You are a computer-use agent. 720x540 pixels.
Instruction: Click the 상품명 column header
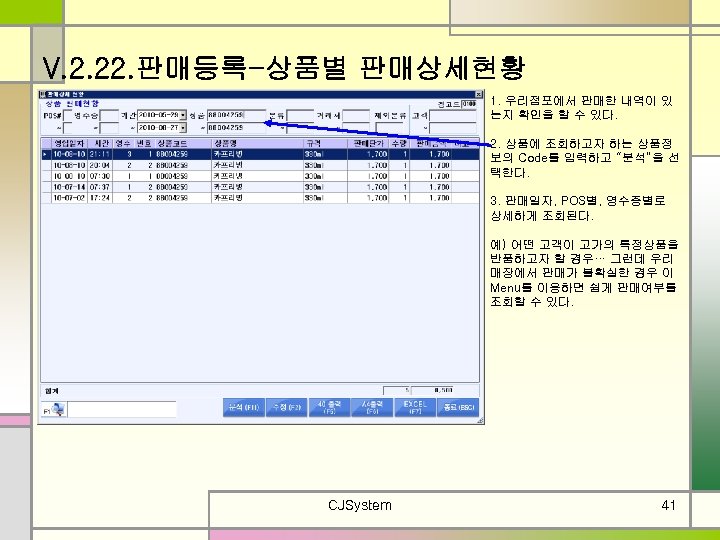click(257, 143)
